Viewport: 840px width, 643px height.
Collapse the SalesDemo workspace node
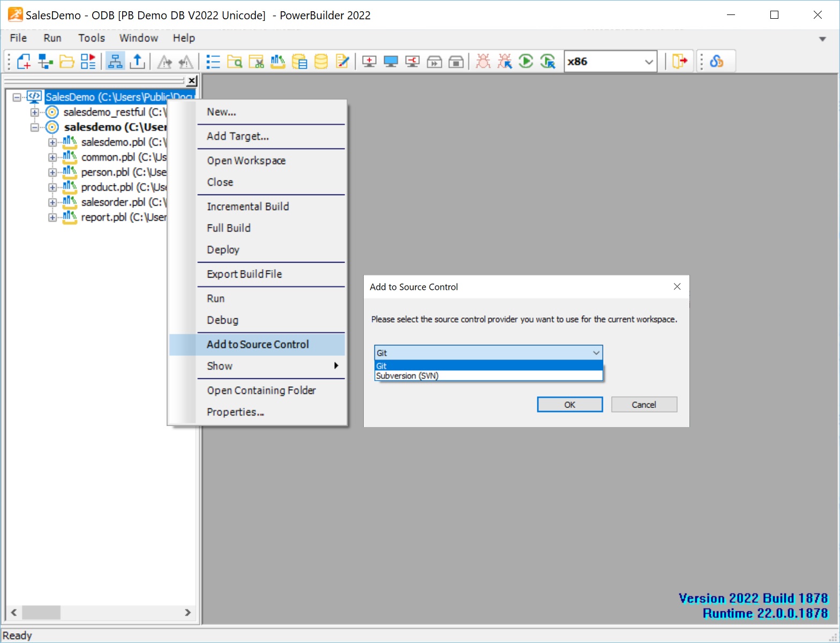(x=17, y=98)
